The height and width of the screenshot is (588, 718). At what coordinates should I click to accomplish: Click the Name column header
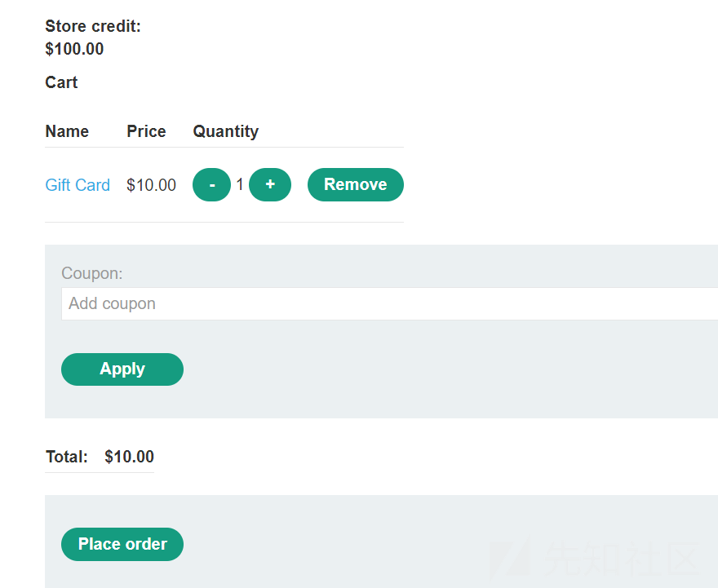(x=67, y=132)
